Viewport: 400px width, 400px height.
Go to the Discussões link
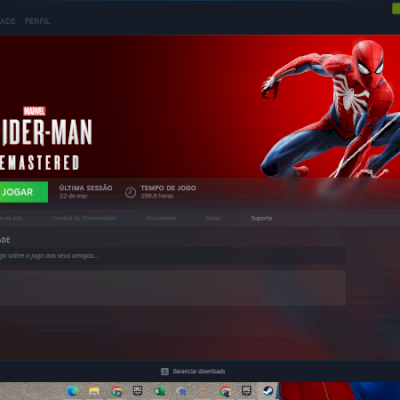pos(161,218)
